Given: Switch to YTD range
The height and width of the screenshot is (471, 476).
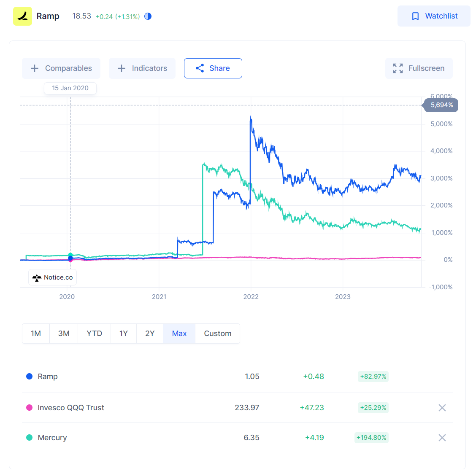Looking at the screenshot, I should click(95, 334).
